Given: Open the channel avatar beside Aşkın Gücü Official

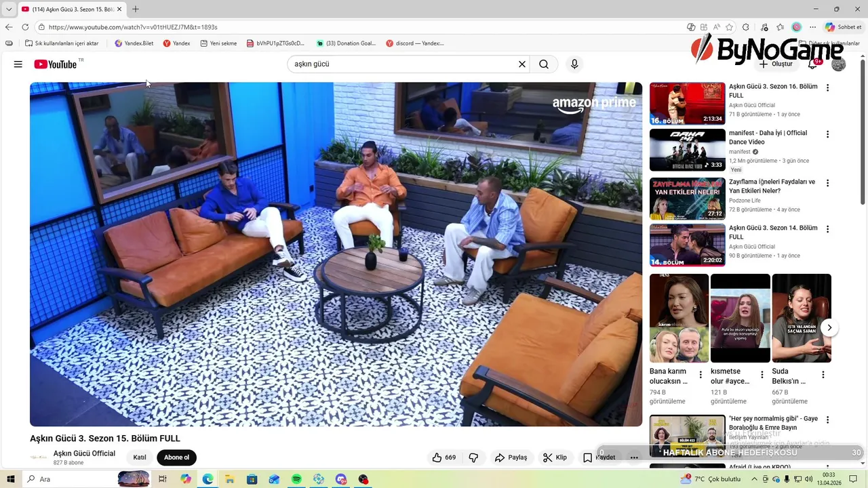Looking at the screenshot, I should coord(39,457).
